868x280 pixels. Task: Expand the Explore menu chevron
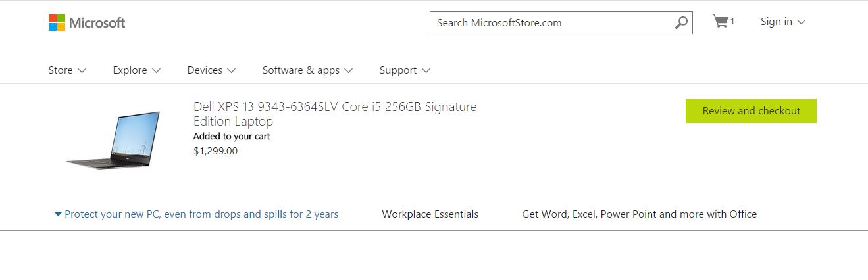[156, 71]
